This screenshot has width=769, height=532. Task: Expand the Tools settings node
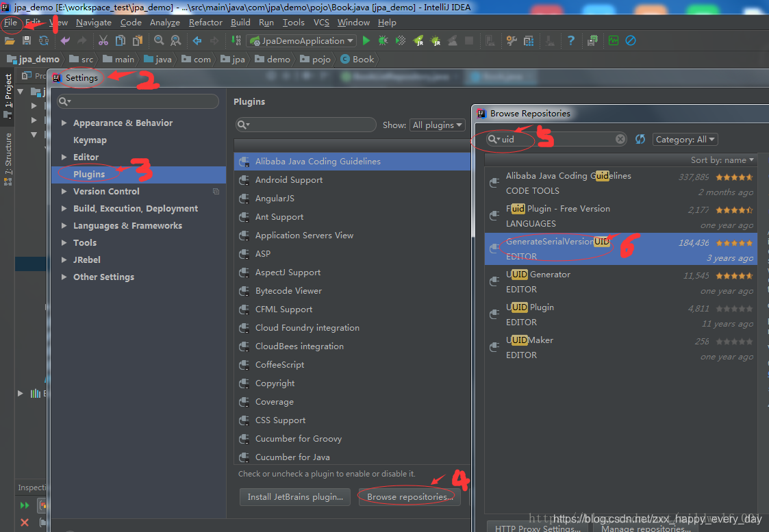(64, 242)
